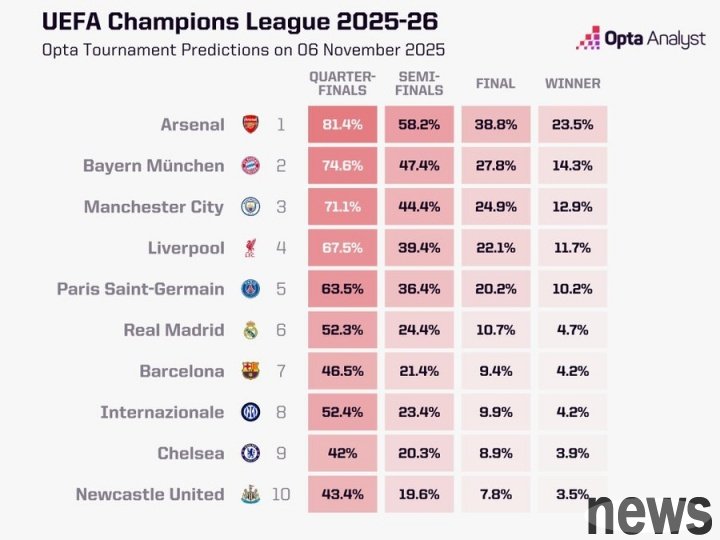Select the SEMI-FINALS column header
Image resolution: width=720 pixels, height=540 pixels.
click(420, 83)
